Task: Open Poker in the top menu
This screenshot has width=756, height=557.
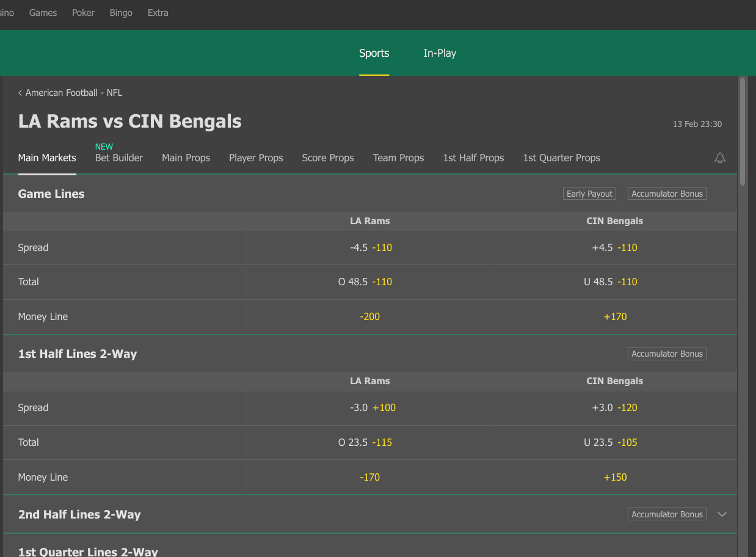Action: [x=83, y=13]
